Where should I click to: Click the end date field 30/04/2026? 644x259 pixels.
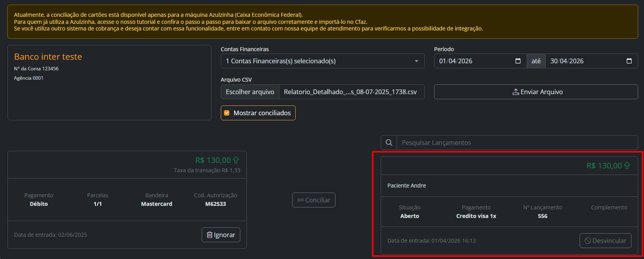591,61
